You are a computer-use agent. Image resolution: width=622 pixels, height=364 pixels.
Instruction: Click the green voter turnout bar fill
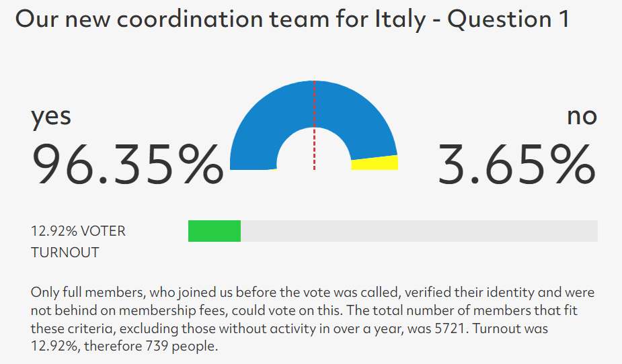coord(215,231)
